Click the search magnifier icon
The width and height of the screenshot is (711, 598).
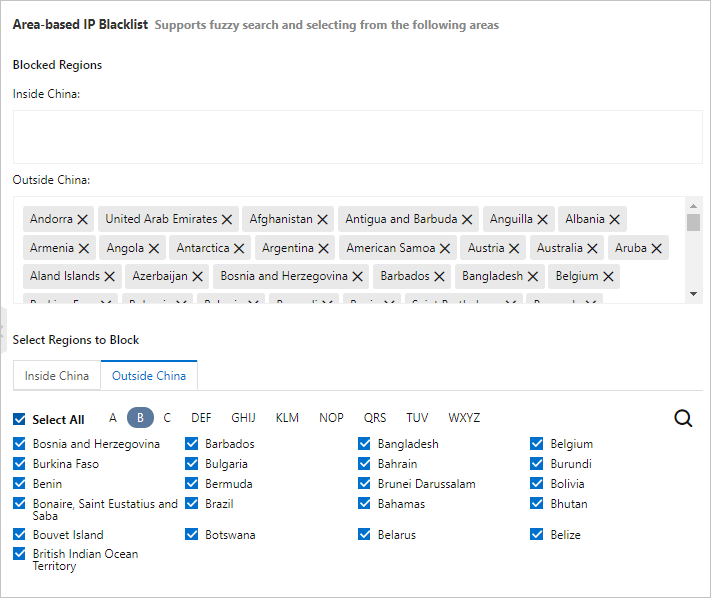pyautogui.click(x=683, y=418)
